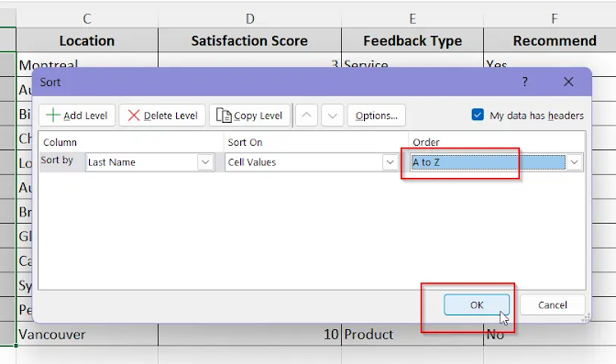Select column C header
This screenshot has height=364, width=616.
coord(87,18)
